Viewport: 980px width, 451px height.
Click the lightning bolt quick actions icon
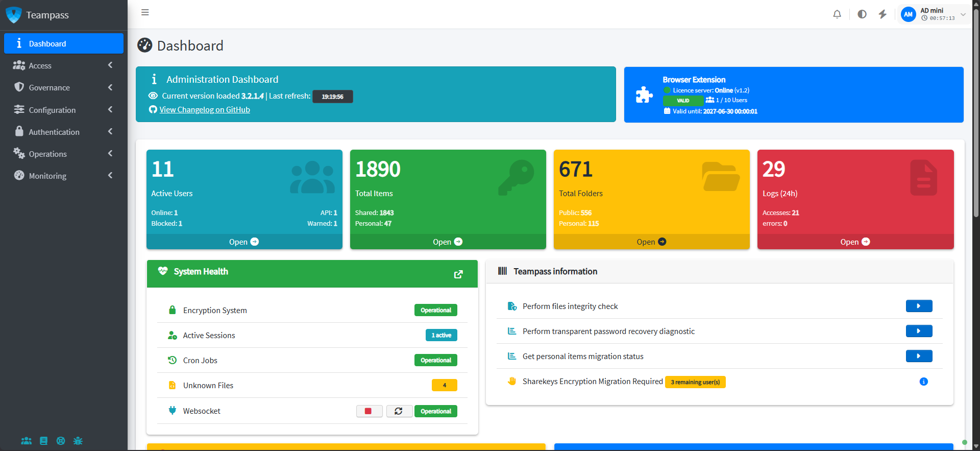(883, 14)
